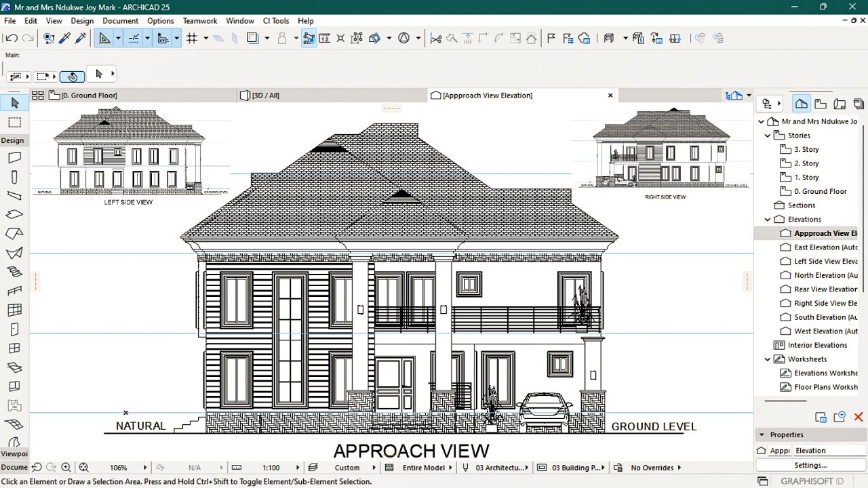Close the Appproach View Elevation tab
Image resolution: width=868 pixels, height=488 pixels.
[610, 96]
